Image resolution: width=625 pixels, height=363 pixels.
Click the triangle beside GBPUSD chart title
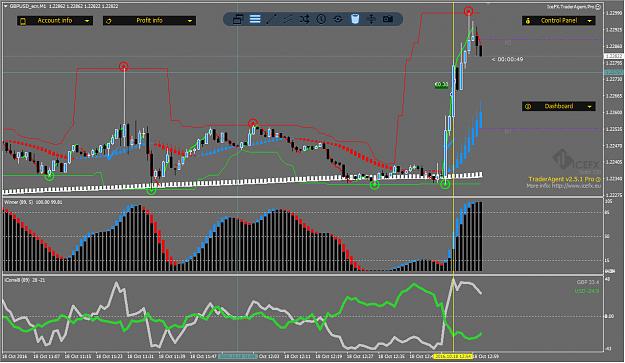[x=6, y=6]
